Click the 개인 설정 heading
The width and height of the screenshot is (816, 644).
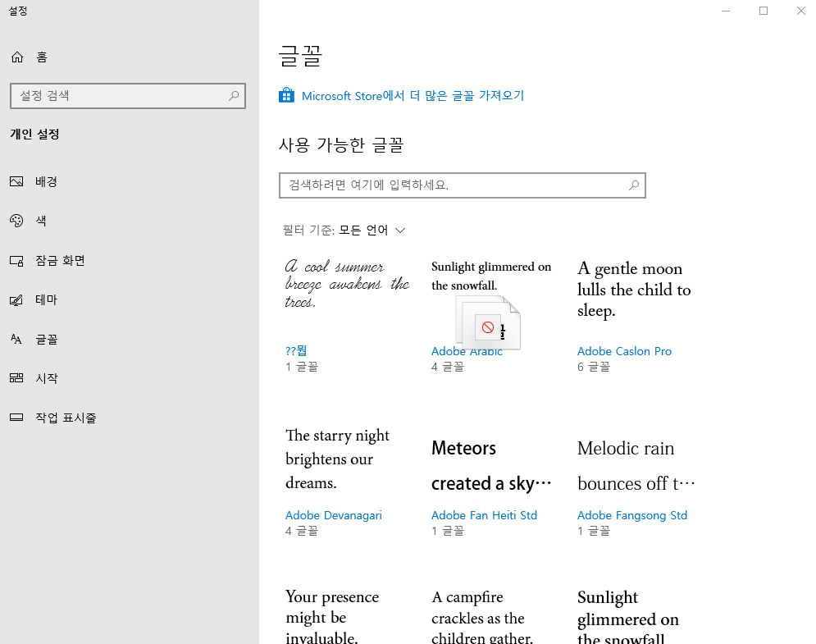(x=34, y=135)
